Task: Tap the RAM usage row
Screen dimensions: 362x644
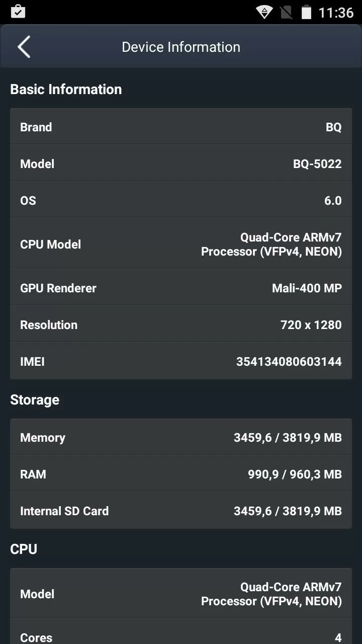Action: coord(181,474)
